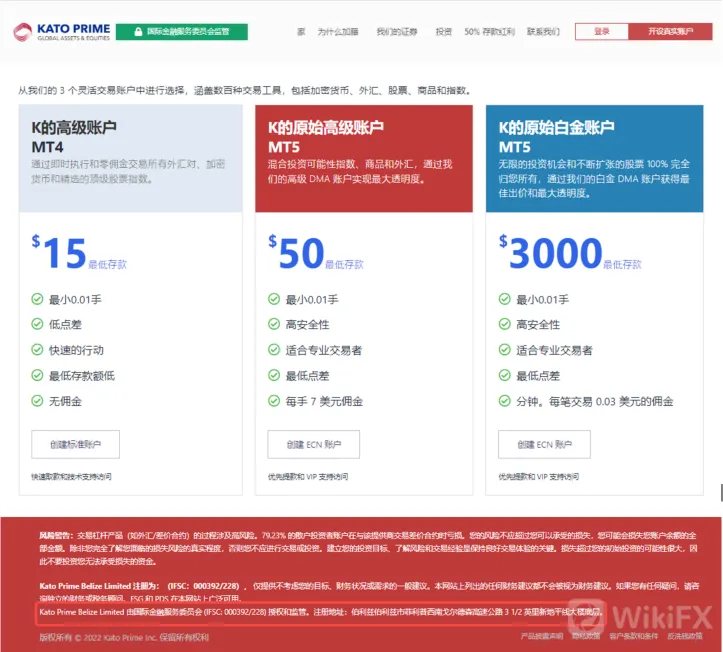Click the check icon beside 低点差
Image resolution: width=723 pixels, height=652 pixels.
[x=37, y=324]
